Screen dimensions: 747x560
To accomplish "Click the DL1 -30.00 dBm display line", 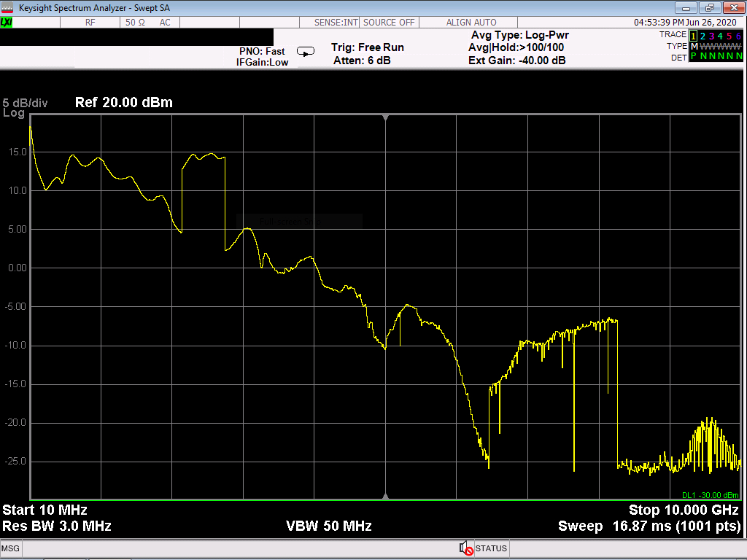I will (x=711, y=494).
